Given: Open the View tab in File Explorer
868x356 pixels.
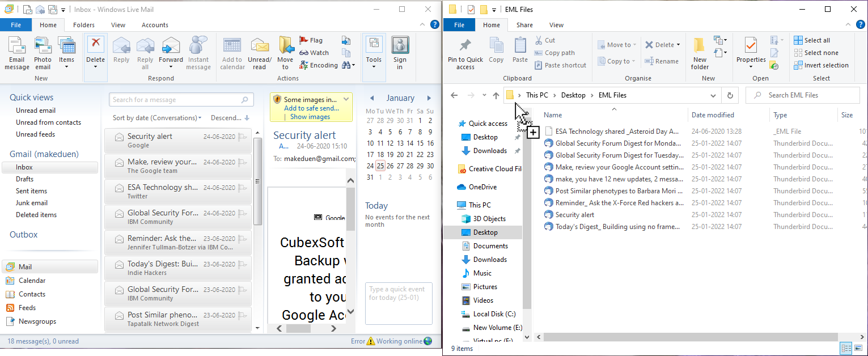Looking at the screenshot, I should [556, 25].
